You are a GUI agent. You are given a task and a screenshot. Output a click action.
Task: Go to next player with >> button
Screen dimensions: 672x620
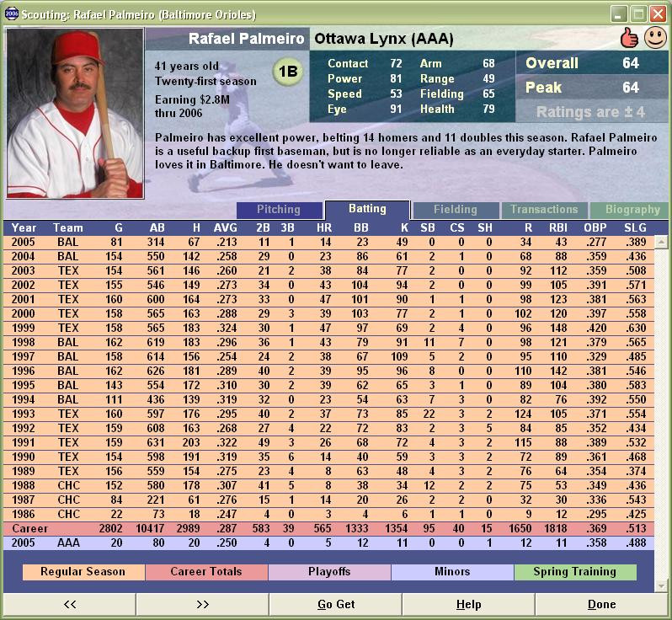pos(203,604)
